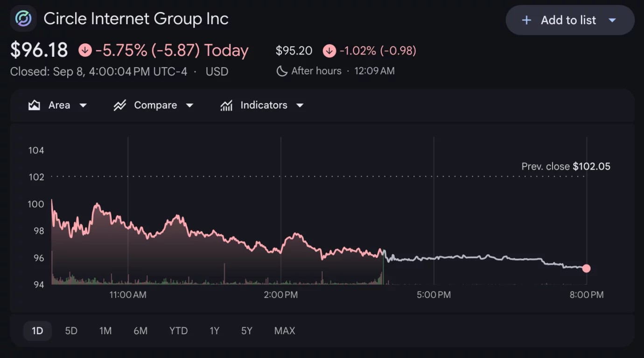Click the after-hours down arrow beside -1.02%

click(329, 51)
